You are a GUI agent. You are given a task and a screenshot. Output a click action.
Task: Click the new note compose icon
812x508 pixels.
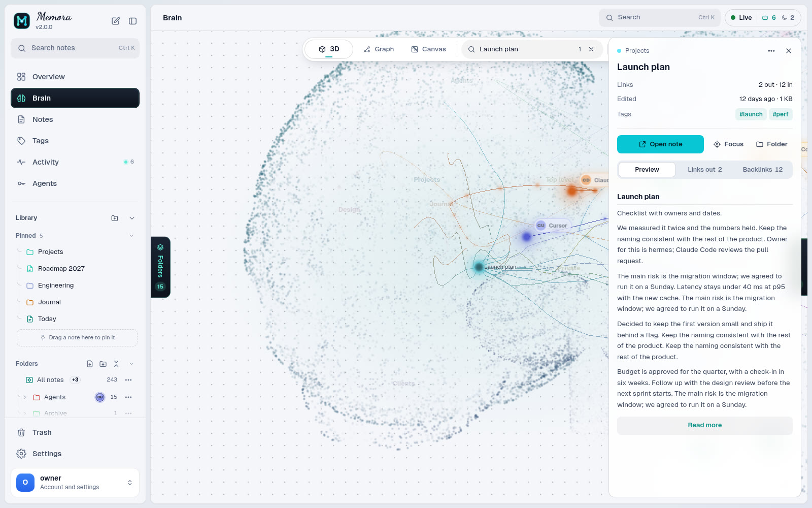[116, 21]
